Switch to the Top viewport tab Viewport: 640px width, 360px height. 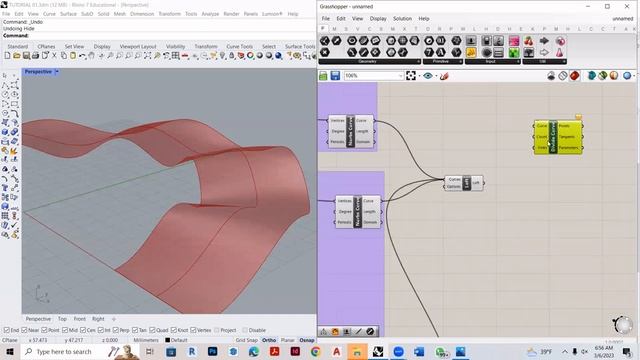(x=62, y=319)
